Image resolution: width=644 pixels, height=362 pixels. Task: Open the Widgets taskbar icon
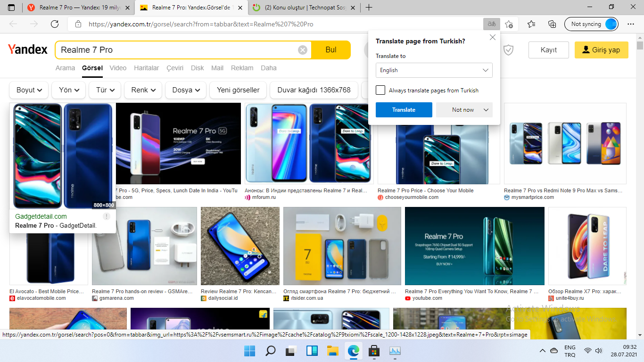(x=312, y=351)
